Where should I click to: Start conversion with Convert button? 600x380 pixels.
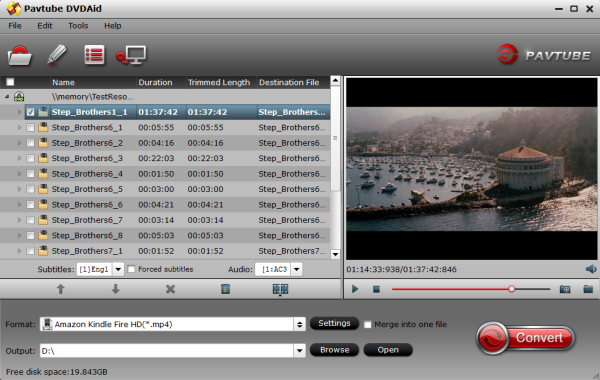(526, 338)
